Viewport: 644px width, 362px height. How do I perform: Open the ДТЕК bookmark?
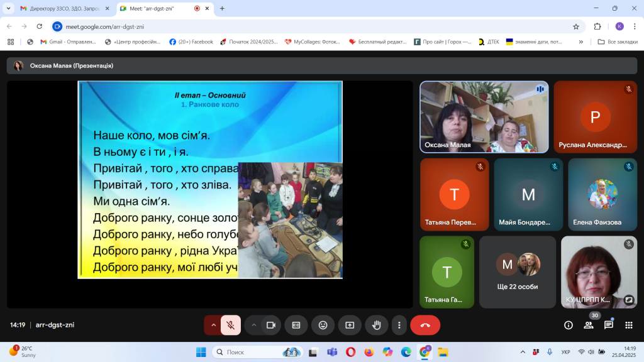pos(489,42)
